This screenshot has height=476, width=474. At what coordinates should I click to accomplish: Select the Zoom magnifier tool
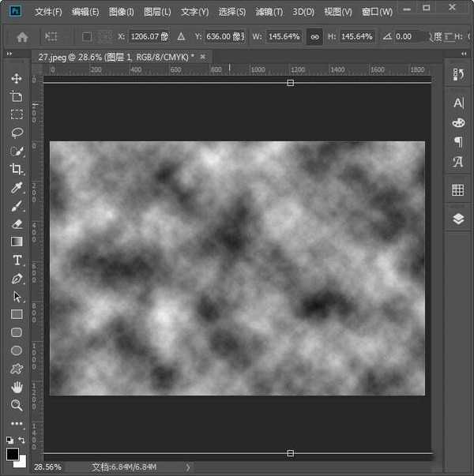click(17, 405)
